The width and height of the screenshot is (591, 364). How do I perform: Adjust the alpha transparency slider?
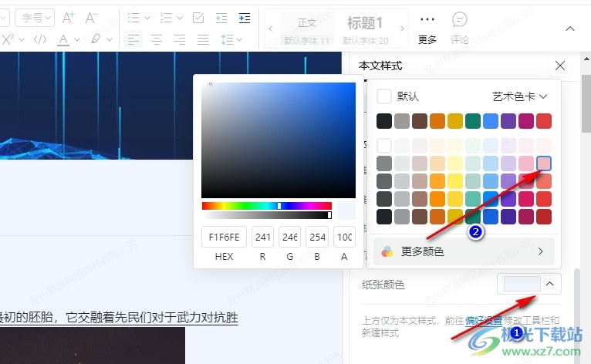pos(267,215)
